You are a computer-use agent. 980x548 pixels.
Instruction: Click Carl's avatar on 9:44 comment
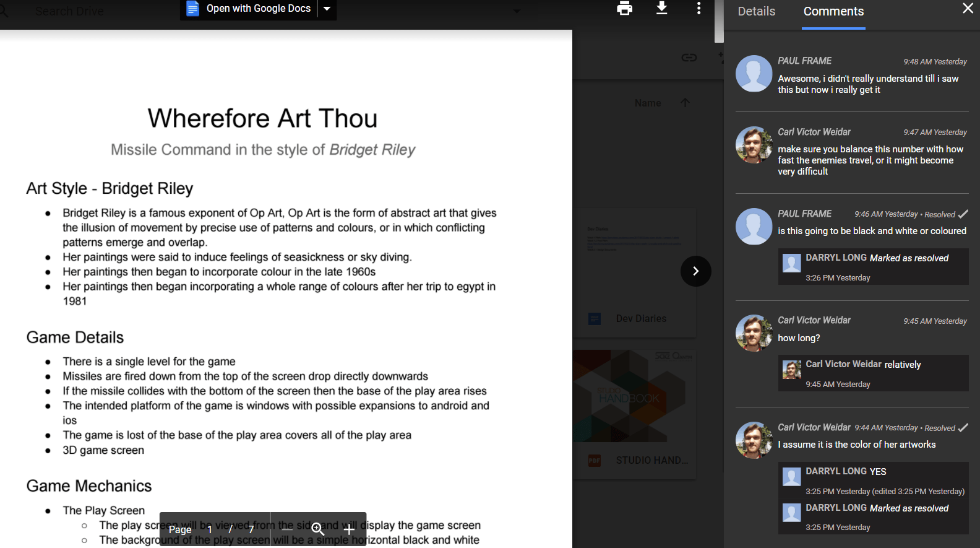pos(754,440)
